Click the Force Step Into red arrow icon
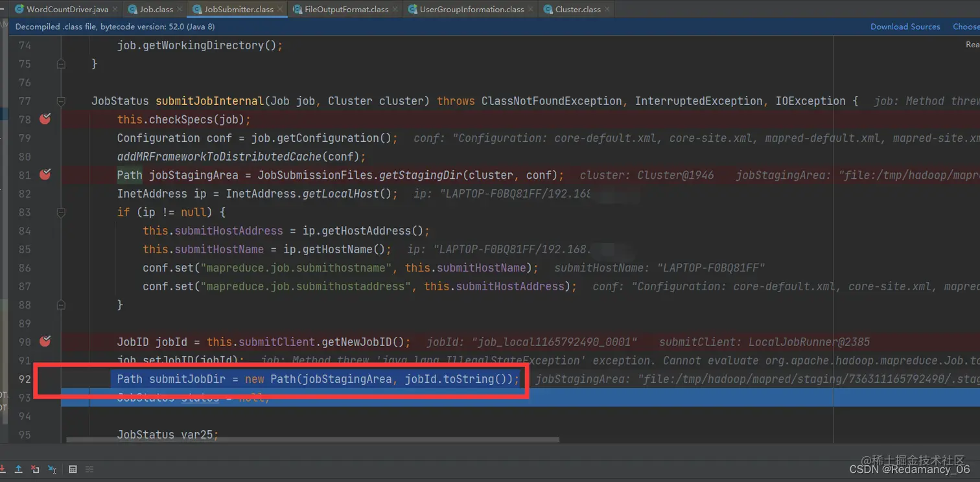The height and width of the screenshot is (482, 980). pos(2,469)
